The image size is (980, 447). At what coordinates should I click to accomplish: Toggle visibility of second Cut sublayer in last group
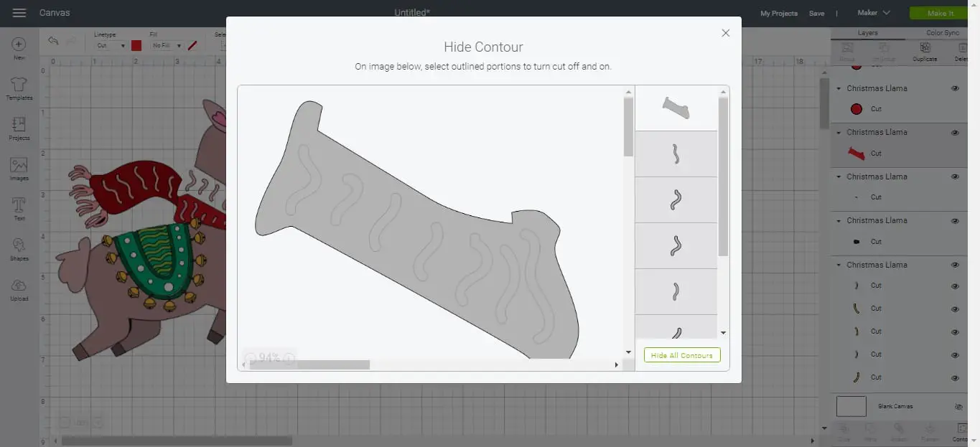point(955,309)
